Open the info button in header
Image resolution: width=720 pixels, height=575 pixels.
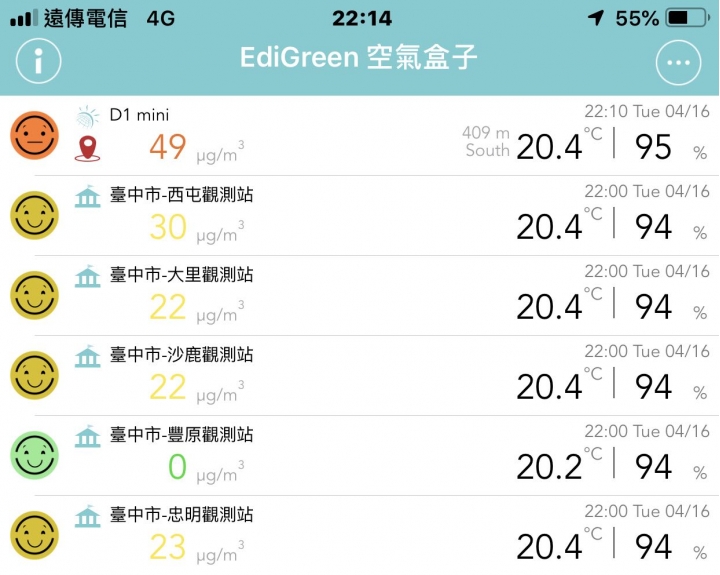(38, 61)
